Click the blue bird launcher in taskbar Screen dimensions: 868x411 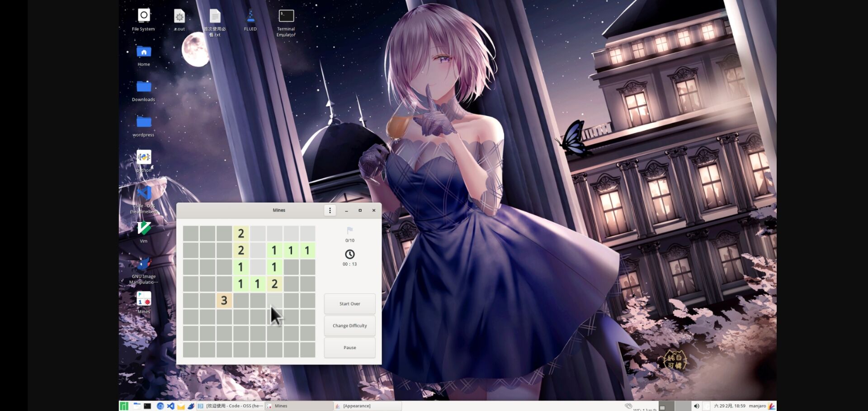coord(191,406)
